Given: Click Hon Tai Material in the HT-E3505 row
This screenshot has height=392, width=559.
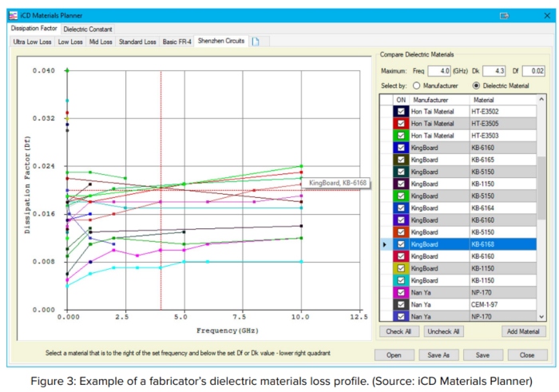Looking at the screenshot, I should point(439,124).
